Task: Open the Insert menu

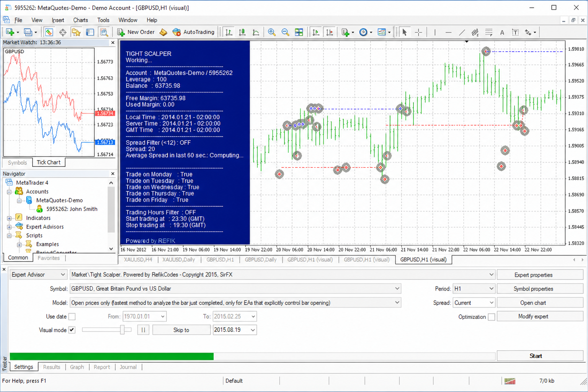Action: point(58,20)
